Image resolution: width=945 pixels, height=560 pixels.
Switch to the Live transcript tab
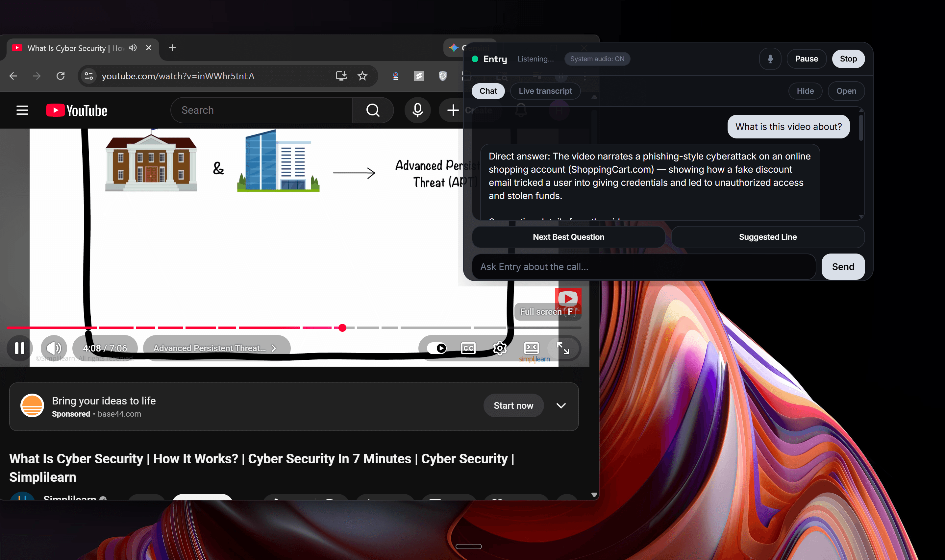pyautogui.click(x=545, y=91)
